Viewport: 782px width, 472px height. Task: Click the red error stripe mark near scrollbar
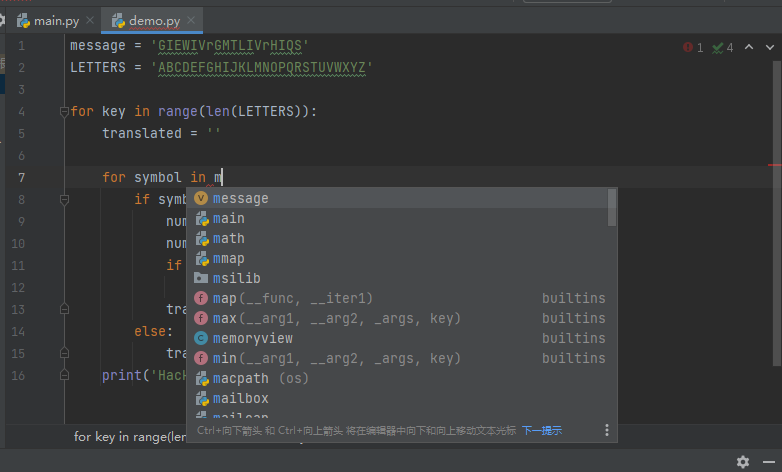tap(775, 165)
